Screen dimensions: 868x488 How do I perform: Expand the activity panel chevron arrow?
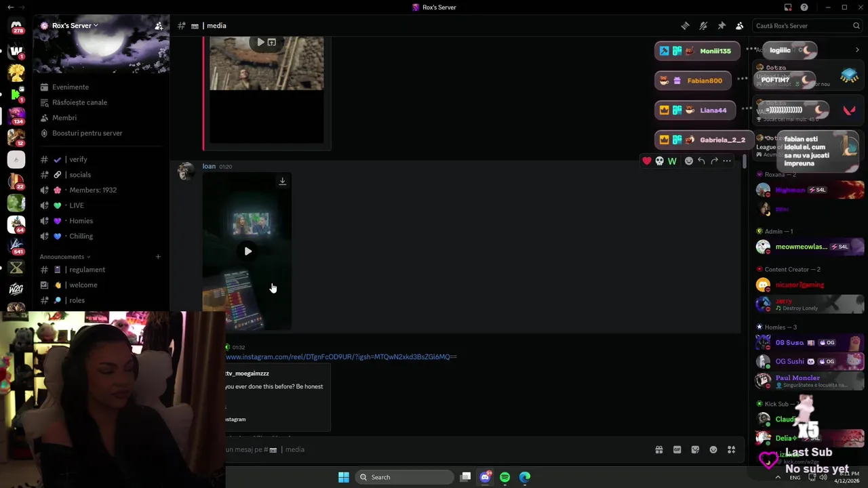point(857,50)
